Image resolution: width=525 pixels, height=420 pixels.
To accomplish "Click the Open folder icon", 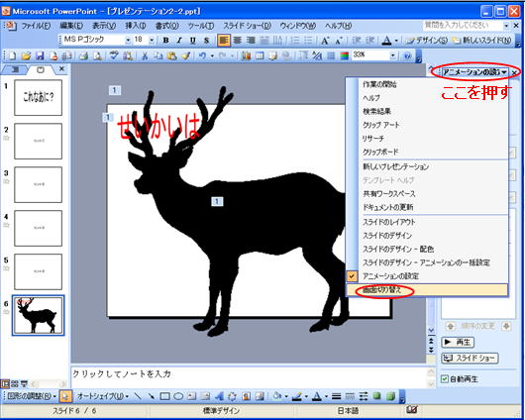I will 26,55.
